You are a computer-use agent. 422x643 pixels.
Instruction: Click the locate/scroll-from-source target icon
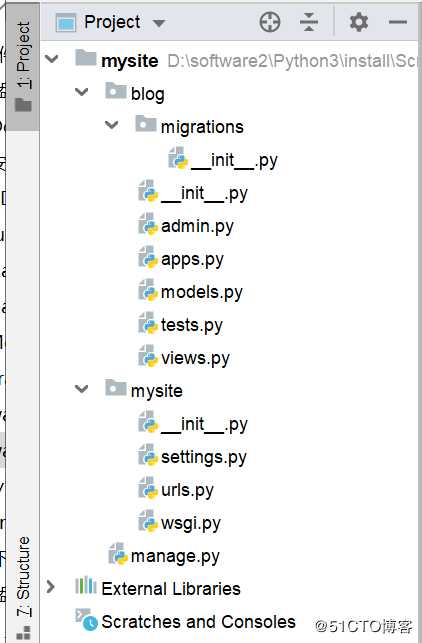pyautogui.click(x=270, y=22)
